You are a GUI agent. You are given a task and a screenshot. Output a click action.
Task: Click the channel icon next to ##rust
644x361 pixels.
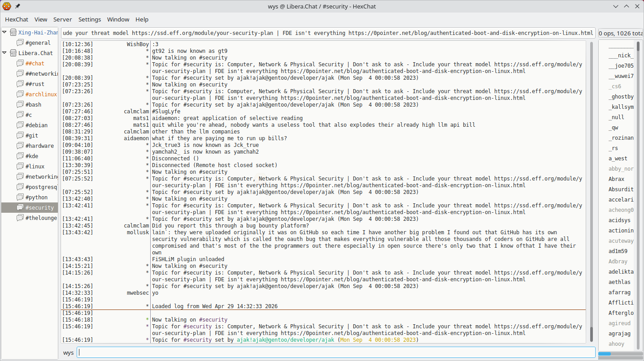point(20,84)
